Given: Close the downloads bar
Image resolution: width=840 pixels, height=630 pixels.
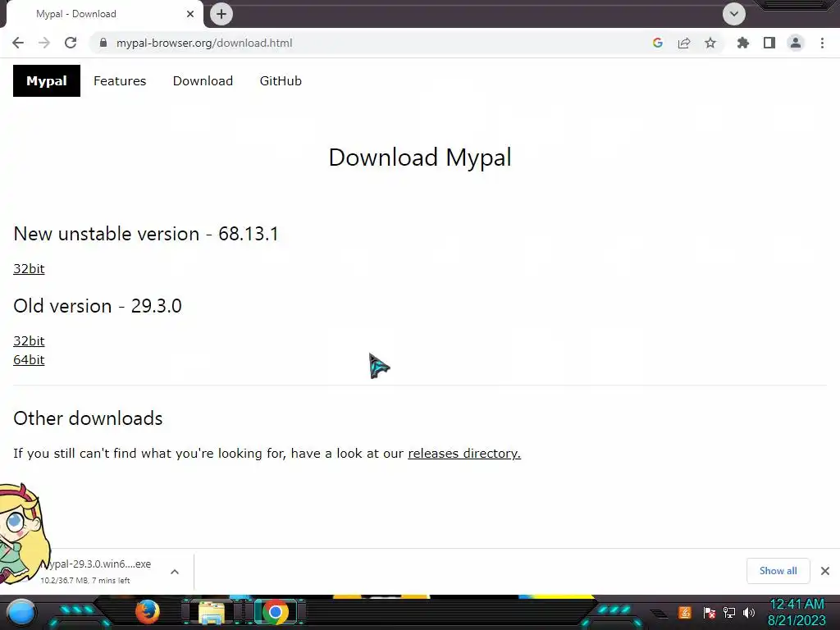Looking at the screenshot, I should [x=825, y=571].
